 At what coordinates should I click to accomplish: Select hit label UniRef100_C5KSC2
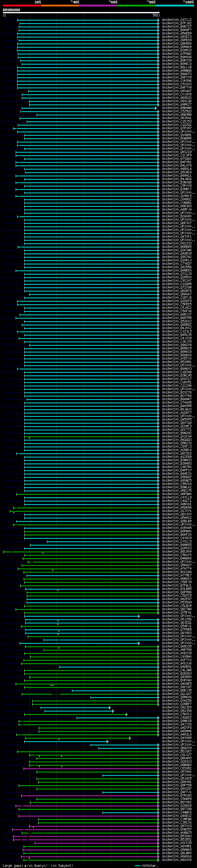(177, 714)
